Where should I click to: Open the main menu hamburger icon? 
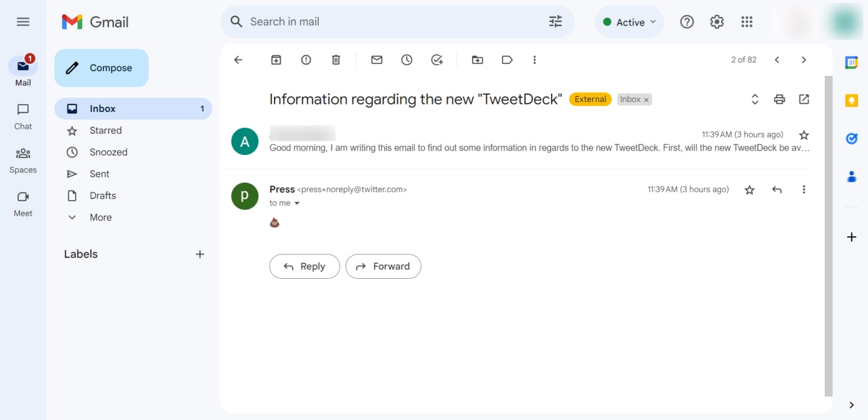(23, 22)
